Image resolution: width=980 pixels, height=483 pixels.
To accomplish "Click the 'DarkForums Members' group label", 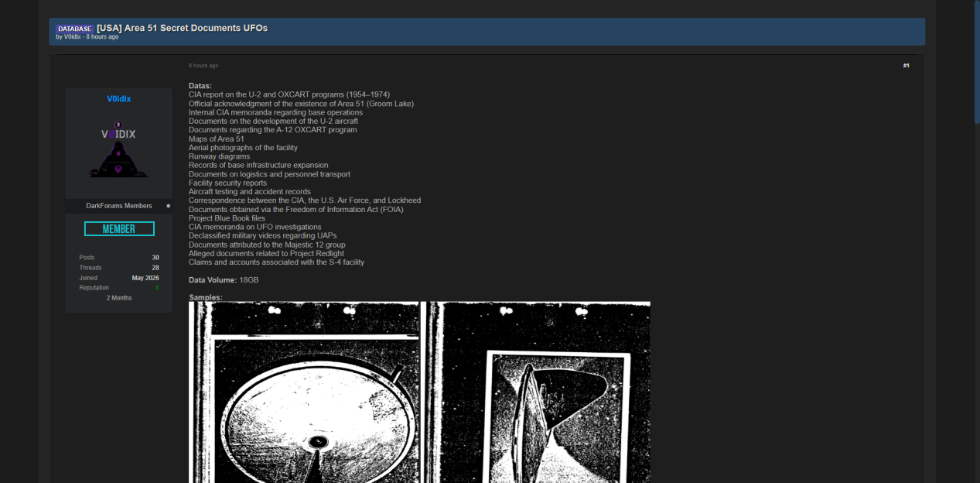I will tap(119, 206).
